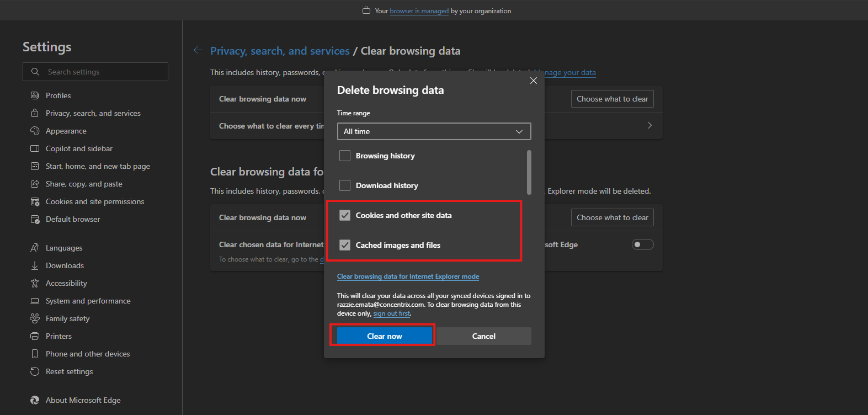Open Printers via its printer icon

[35, 336]
